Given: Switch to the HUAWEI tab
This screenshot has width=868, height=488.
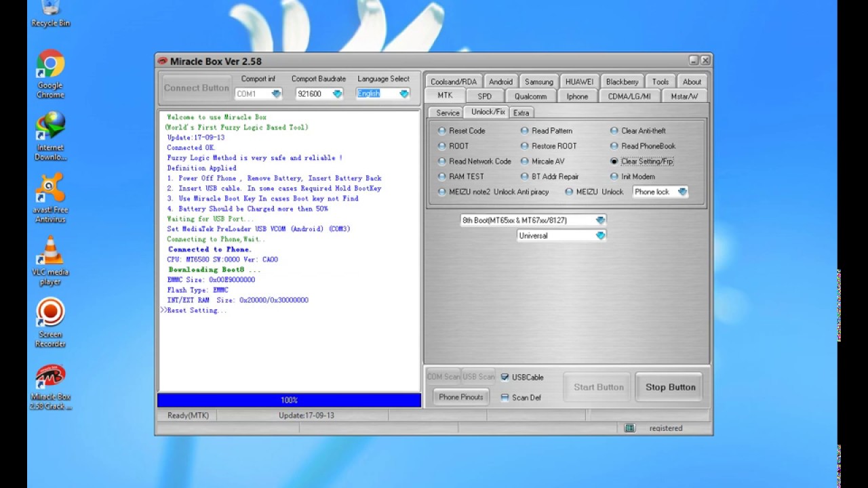Looking at the screenshot, I should tap(580, 81).
